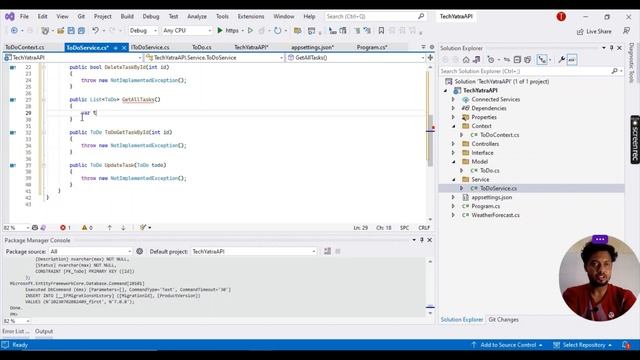
Task: Click the navigate backward circle icon
Action: [14, 31]
